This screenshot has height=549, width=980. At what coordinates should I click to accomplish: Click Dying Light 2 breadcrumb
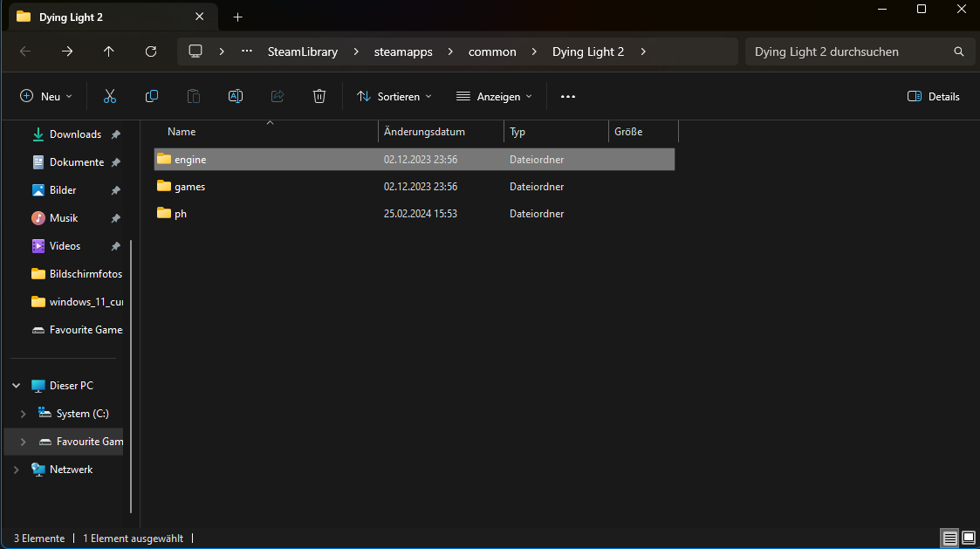tap(588, 51)
